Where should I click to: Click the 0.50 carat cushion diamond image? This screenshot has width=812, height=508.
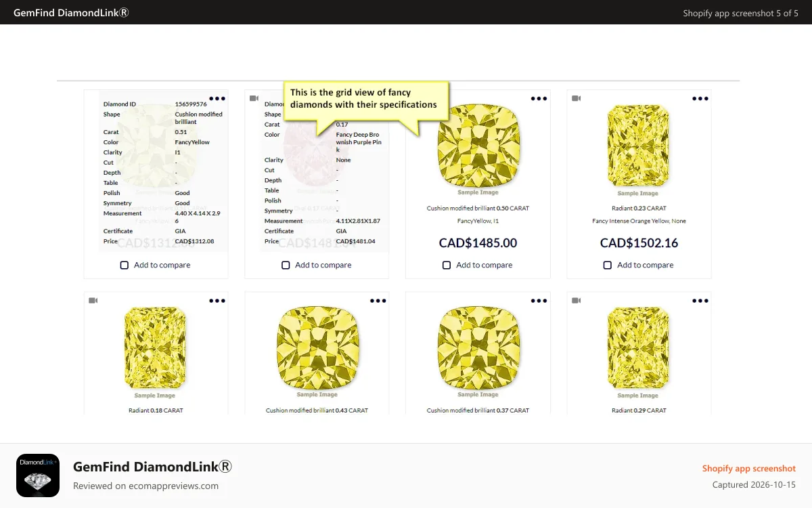(x=478, y=146)
